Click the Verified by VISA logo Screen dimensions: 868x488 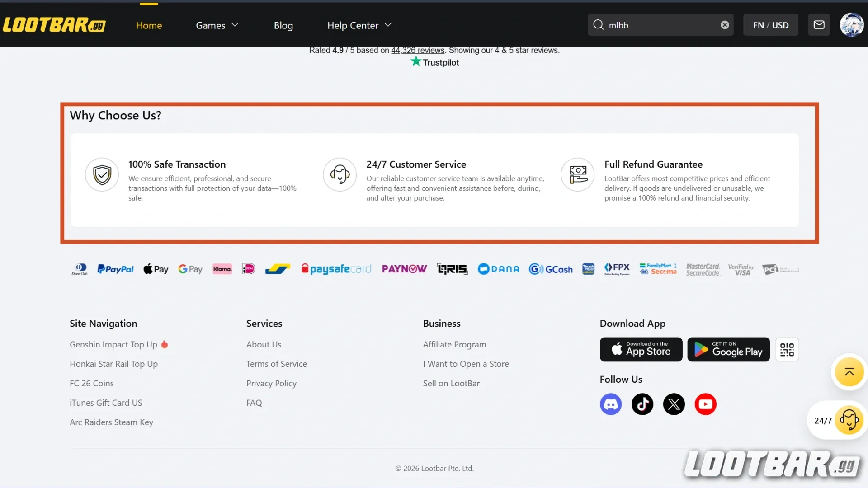741,270
